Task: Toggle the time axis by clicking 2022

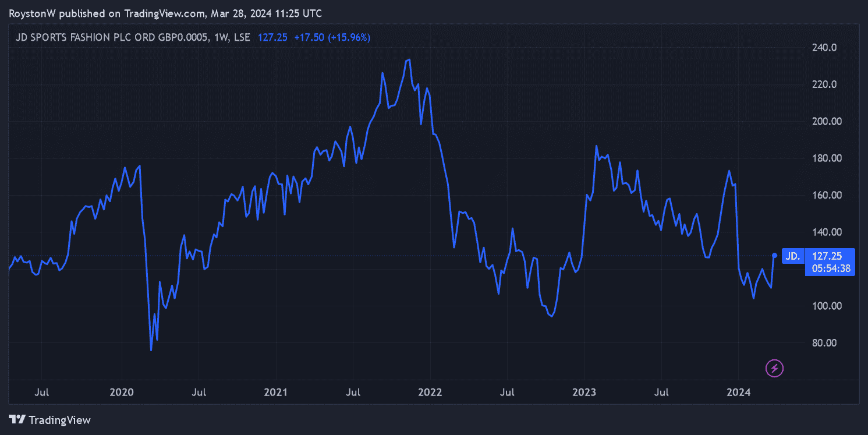Action: (430, 392)
